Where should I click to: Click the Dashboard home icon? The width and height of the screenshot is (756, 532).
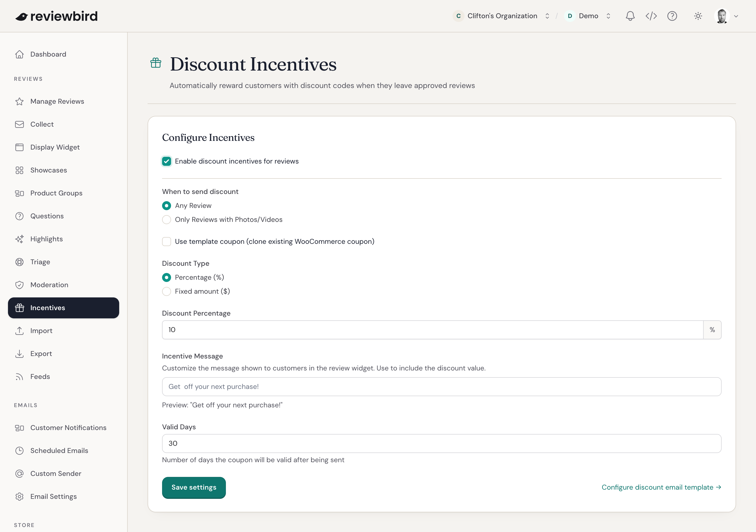(x=19, y=54)
